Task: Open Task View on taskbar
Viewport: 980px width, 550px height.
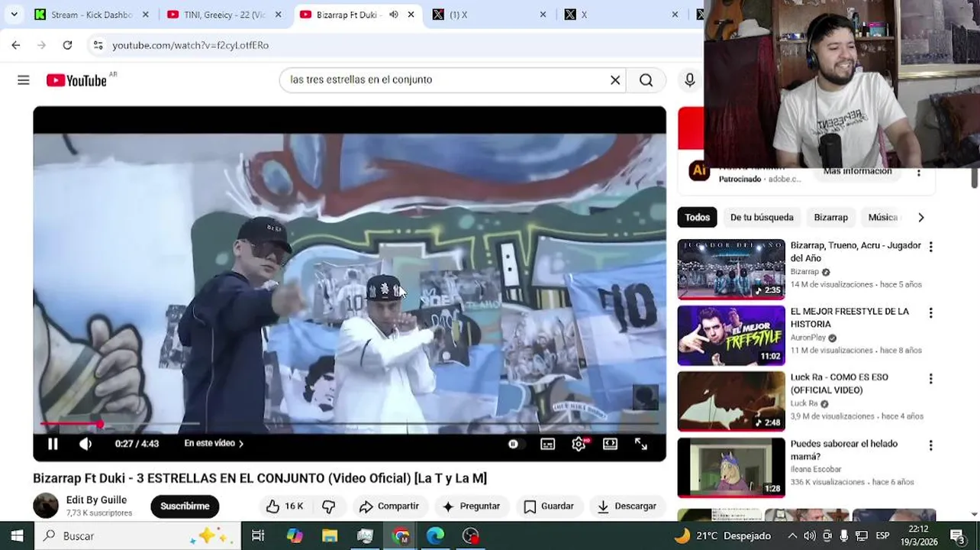Action: pyautogui.click(x=258, y=535)
